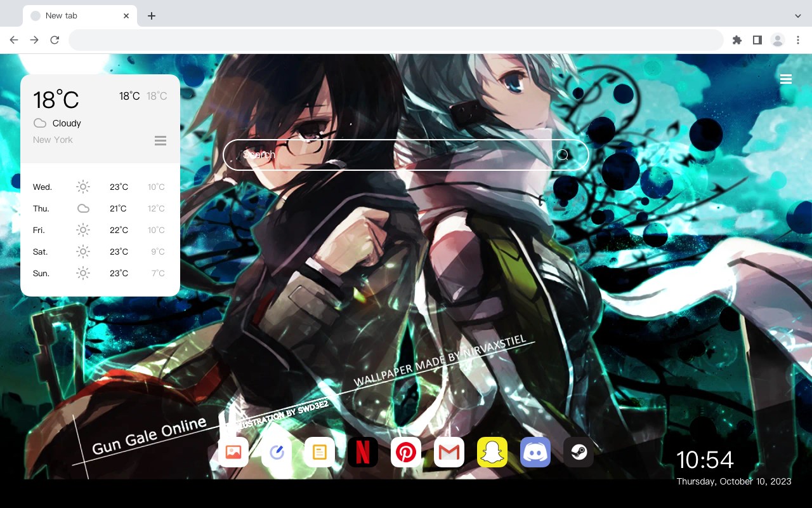Select the Wed. forecast row
This screenshot has height=508, width=812.
pyautogui.click(x=100, y=187)
